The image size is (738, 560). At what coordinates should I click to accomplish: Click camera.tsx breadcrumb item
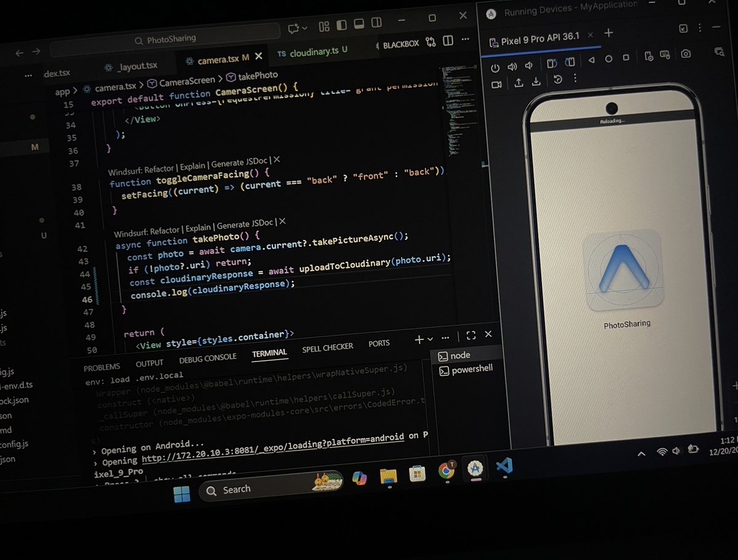pyautogui.click(x=109, y=87)
